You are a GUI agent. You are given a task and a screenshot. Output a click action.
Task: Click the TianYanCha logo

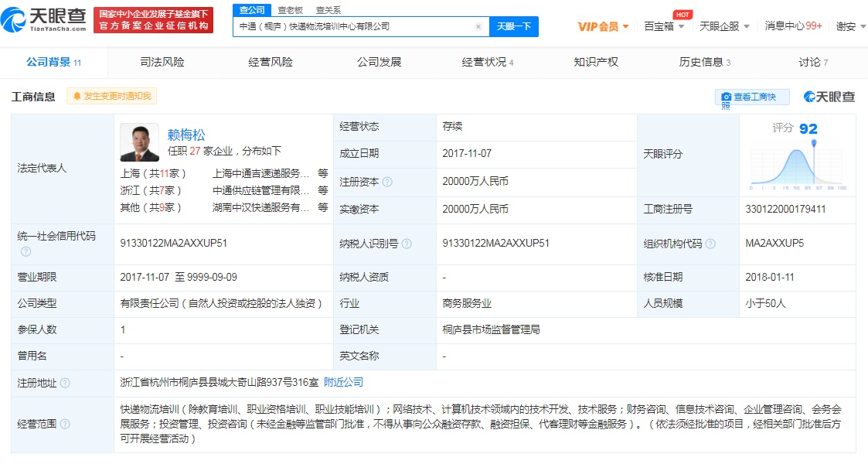[44, 20]
